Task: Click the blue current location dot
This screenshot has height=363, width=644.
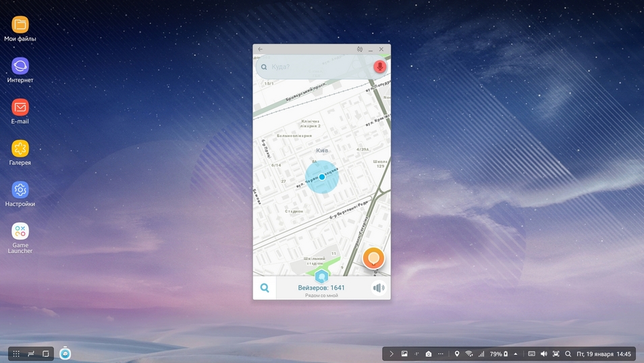Action: pos(322,177)
